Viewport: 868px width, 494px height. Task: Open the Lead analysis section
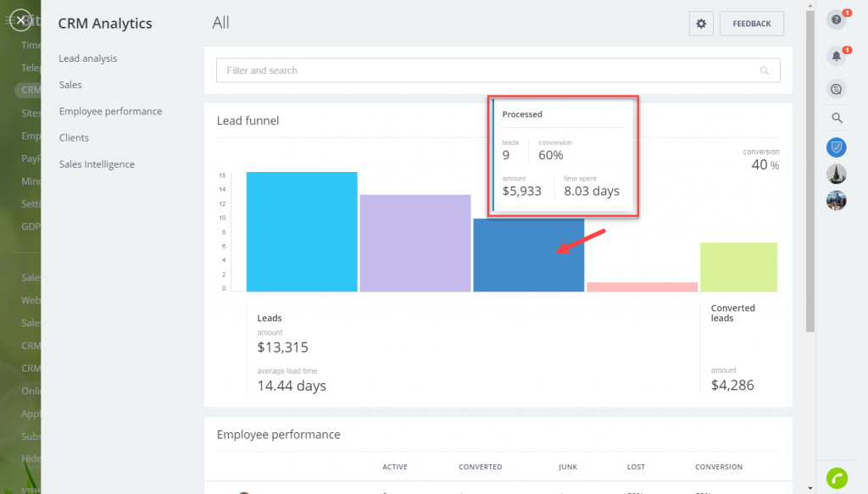88,58
